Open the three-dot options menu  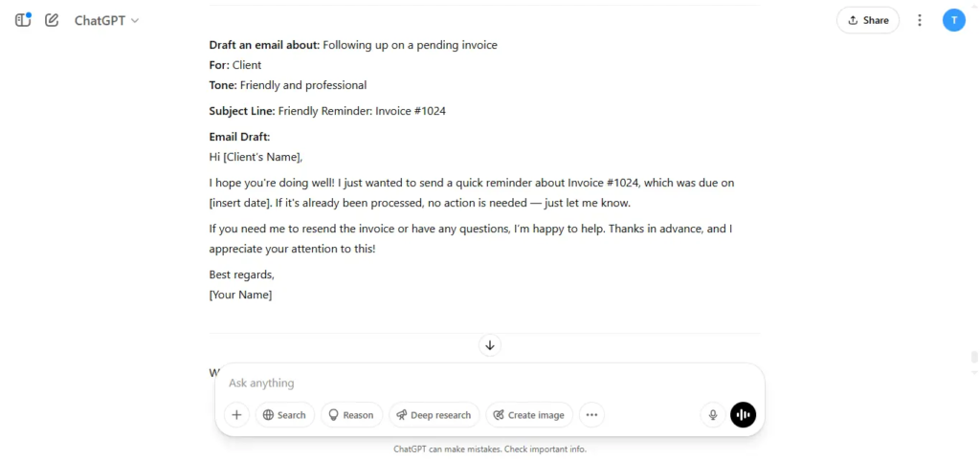tap(920, 20)
